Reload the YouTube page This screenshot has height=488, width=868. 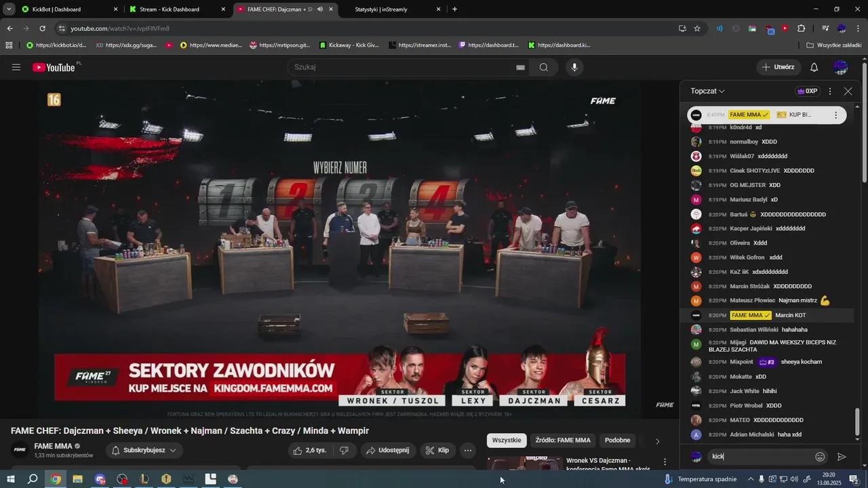(x=42, y=28)
